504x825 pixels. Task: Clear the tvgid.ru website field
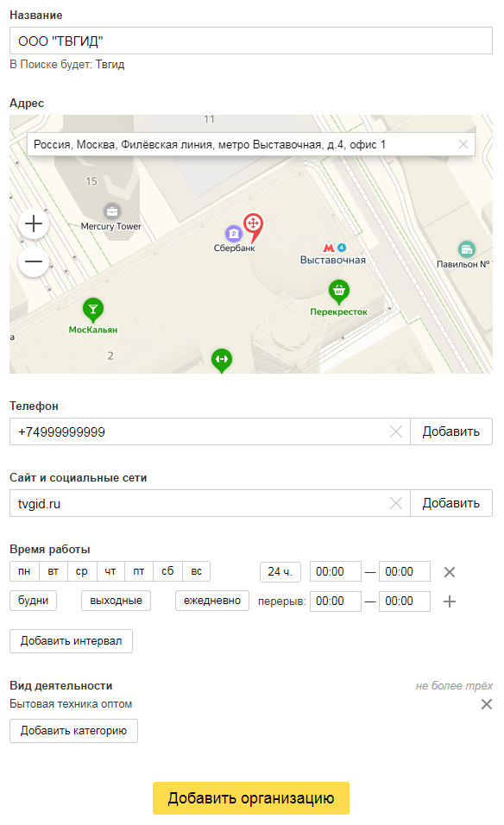tap(395, 503)
